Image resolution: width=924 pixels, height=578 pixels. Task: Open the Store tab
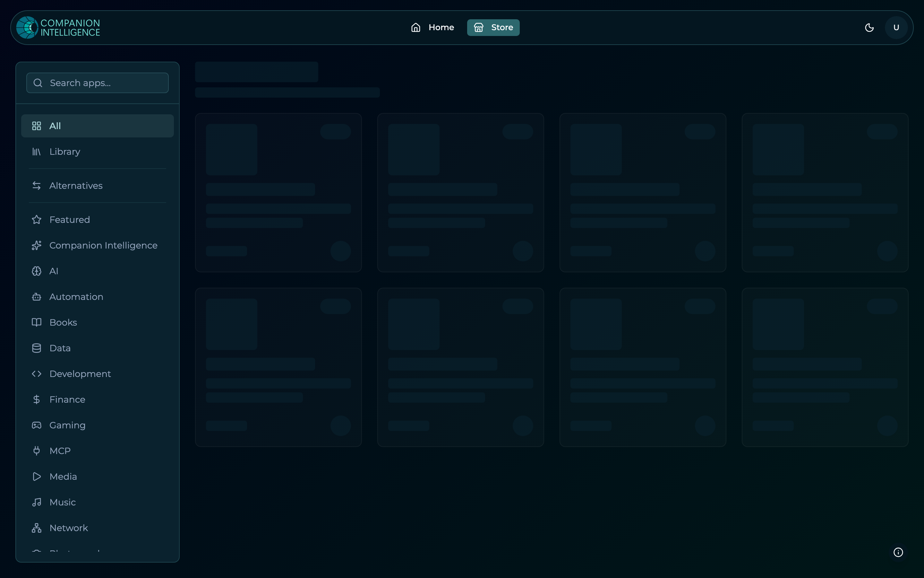pyautogui.click(x=493, y=28)
